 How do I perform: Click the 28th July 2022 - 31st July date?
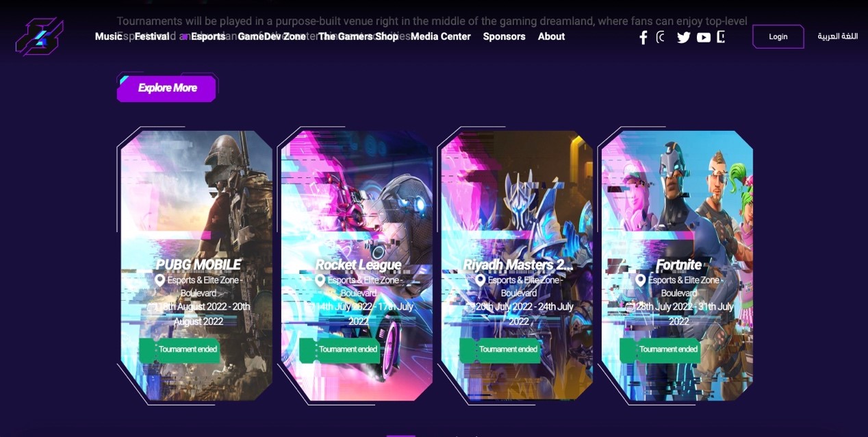684,314
